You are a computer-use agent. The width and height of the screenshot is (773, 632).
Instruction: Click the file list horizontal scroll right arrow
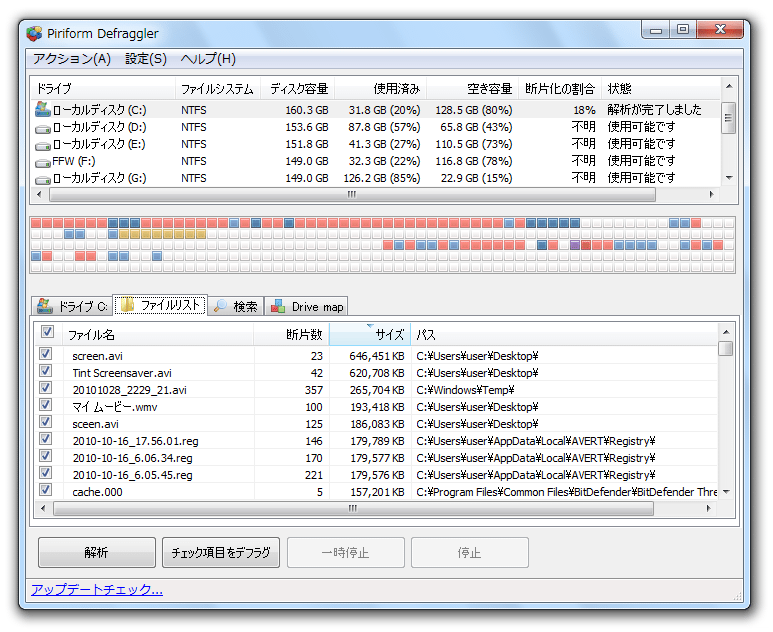(x=708, y=508)
